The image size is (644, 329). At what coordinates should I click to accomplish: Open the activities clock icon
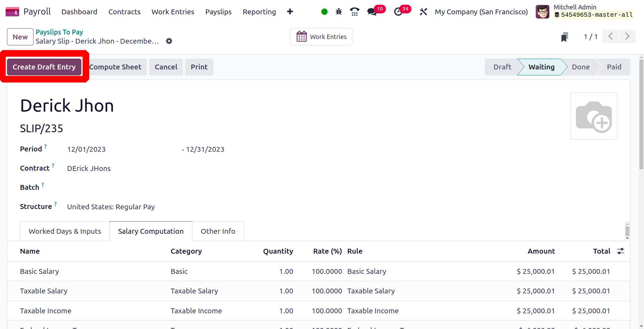click(398, 12)
